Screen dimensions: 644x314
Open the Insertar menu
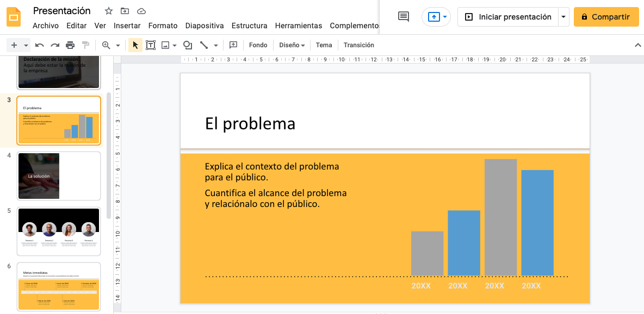point(127,26)
